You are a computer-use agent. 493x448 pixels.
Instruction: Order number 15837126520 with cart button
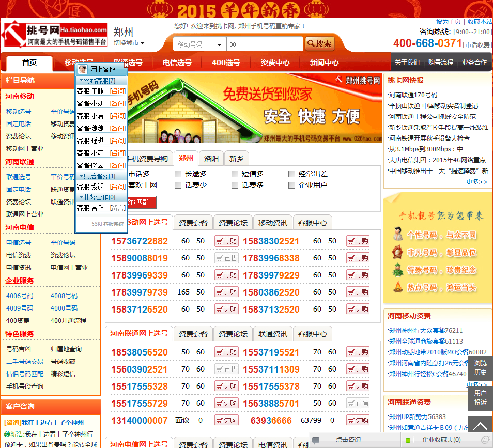pos(226,309)
